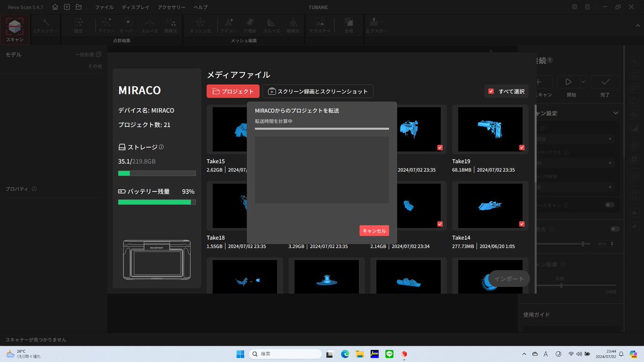Screen dimensions: 644x362
Task: Click the ストレージ info icon
Action: click(x=162, y=147)
